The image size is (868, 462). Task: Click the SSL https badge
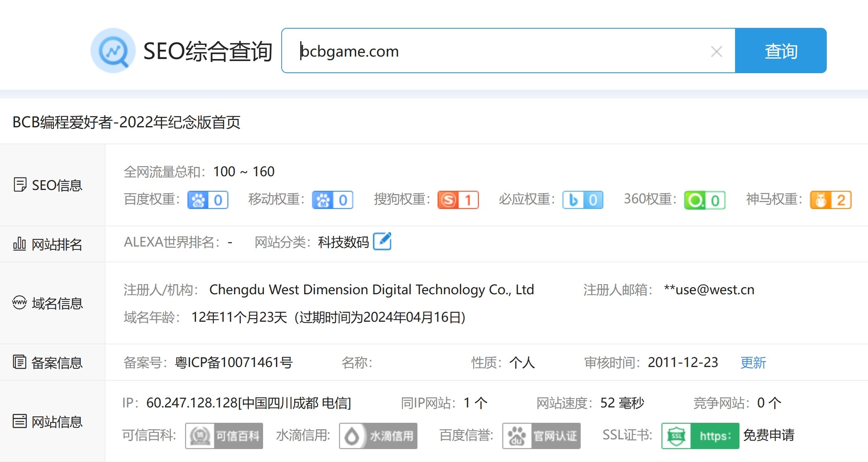[700, 436]
